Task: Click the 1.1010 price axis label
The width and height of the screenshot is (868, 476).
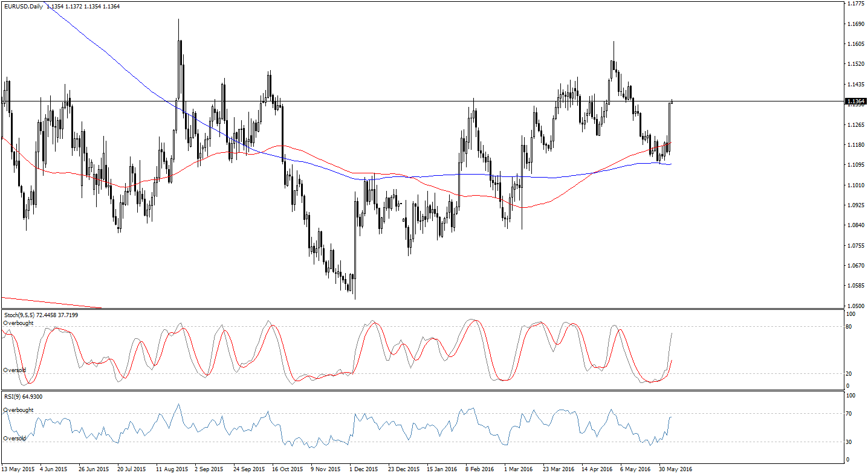Action: point(855,185)
